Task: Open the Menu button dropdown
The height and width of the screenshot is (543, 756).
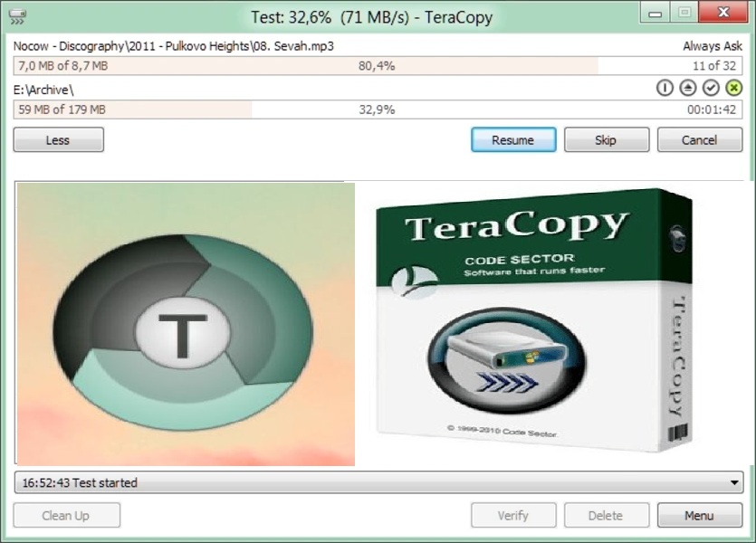Action: click(x=700, y=515)
